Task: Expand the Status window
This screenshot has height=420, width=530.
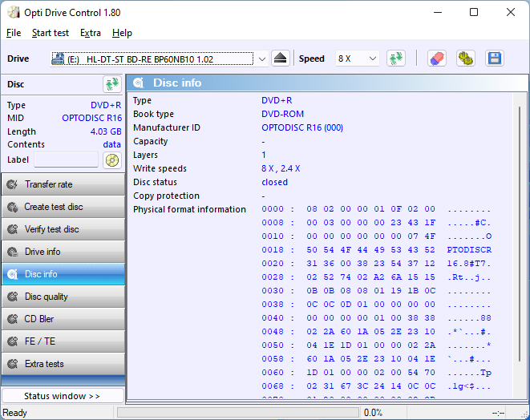Action: coord(63,396)
